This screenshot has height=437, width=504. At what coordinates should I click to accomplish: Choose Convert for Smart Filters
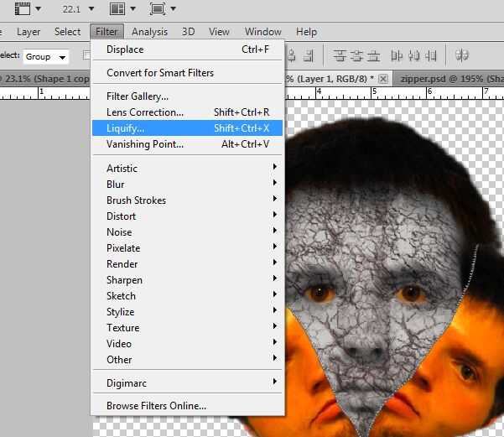tap(187, 73)
